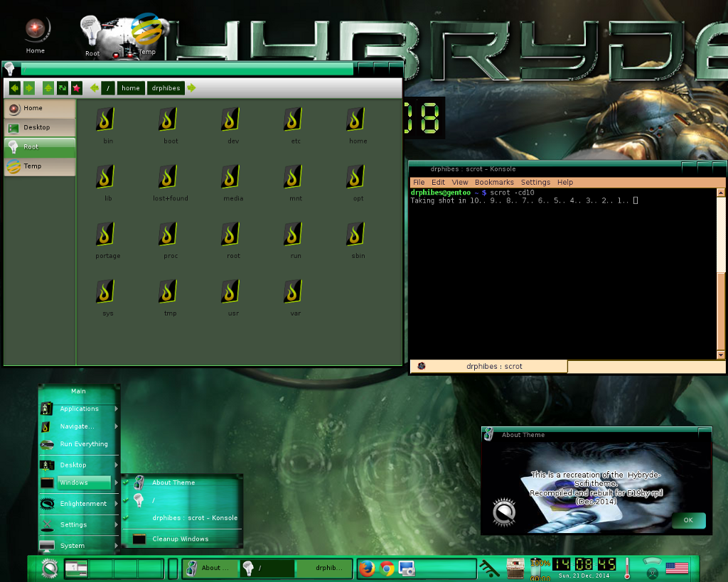
Task: Open screenshot tool icon on shelf
Action: 407,568
